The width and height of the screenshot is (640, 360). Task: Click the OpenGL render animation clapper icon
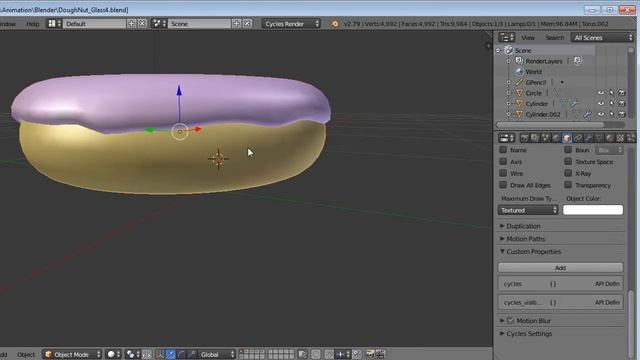[380, 354]
